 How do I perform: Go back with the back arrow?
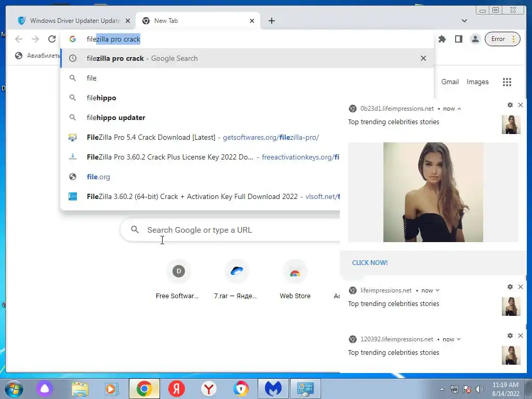[x=19, y=39]
